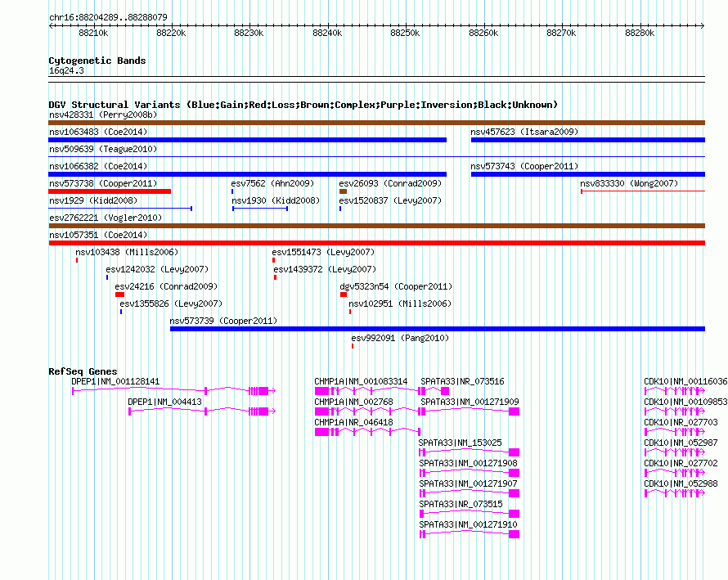Click the nsv1063483 (Coe2014) label
Viewport: 728px width, 580px height.
[x=98, y=132]
